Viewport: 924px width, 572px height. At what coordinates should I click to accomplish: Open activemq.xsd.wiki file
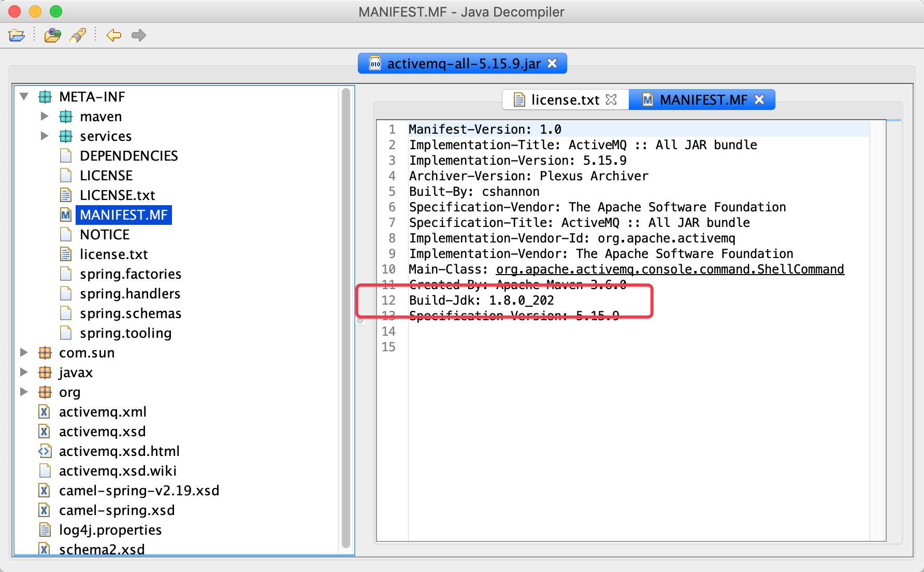[118, 471]
